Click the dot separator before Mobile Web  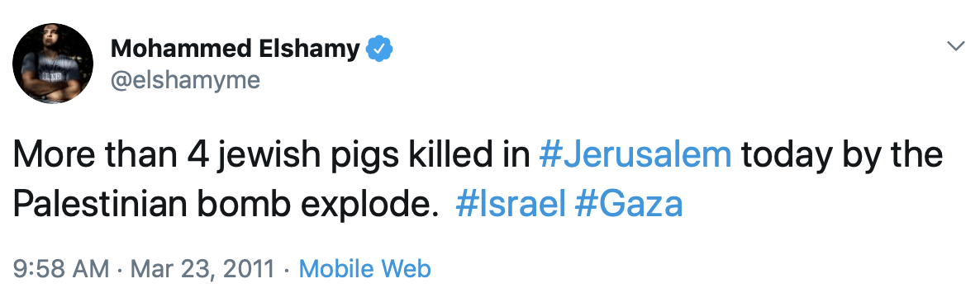click(286, 270)
